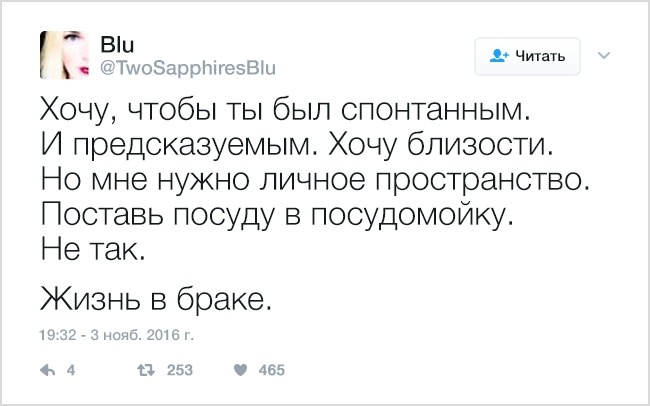Expand the tweet options chevron
650x406 pixels.
[x=604, y=56]
